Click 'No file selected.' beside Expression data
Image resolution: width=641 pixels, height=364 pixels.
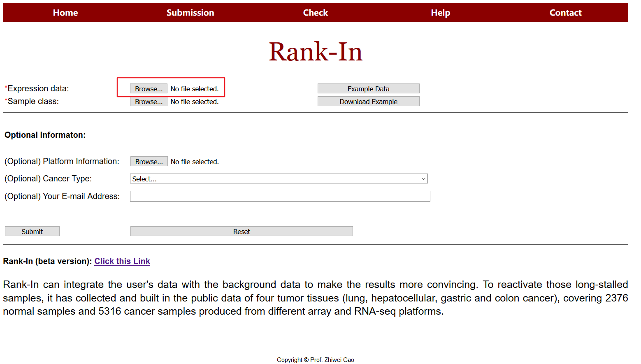(x=194, y=89)
